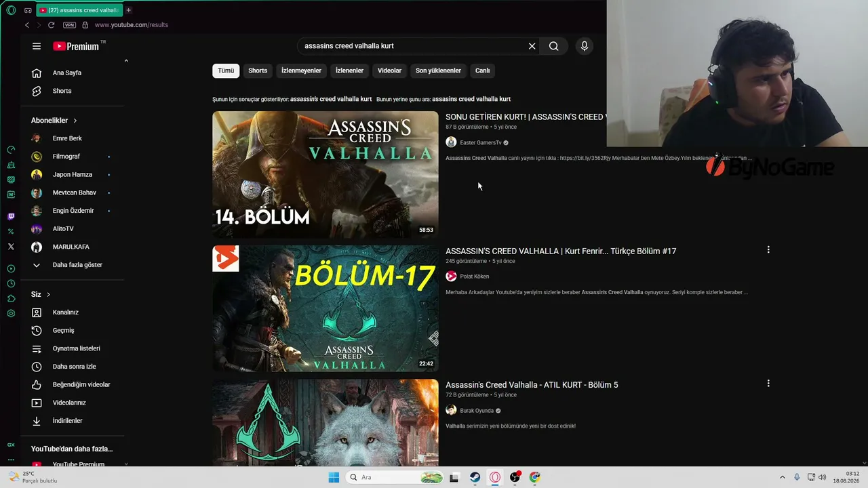The width and height of the screenshot is (868, 488).
Task: Open Twitch in Opera GX sidebar
Action: point(11,216)
